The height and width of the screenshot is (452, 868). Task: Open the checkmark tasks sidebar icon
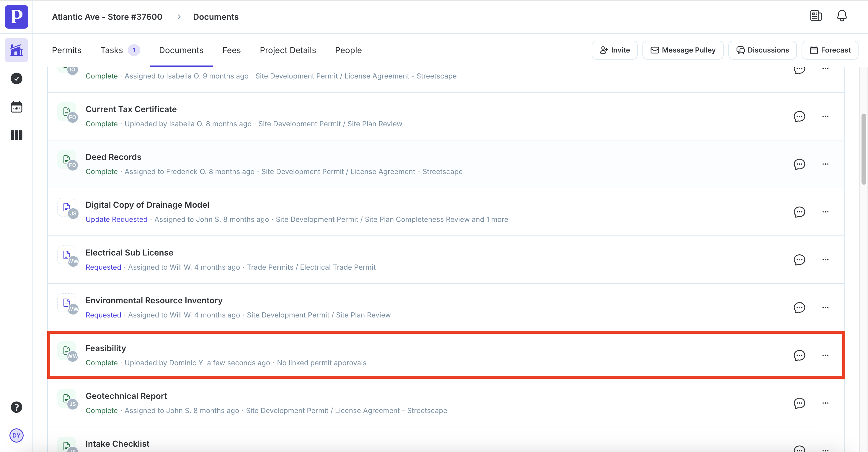[16, 78]
